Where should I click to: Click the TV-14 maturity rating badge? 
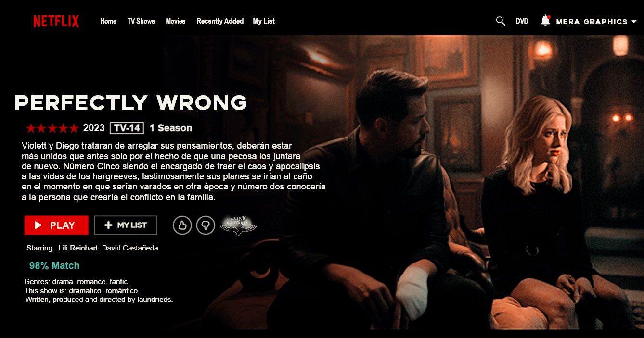(x=127, y=128)
